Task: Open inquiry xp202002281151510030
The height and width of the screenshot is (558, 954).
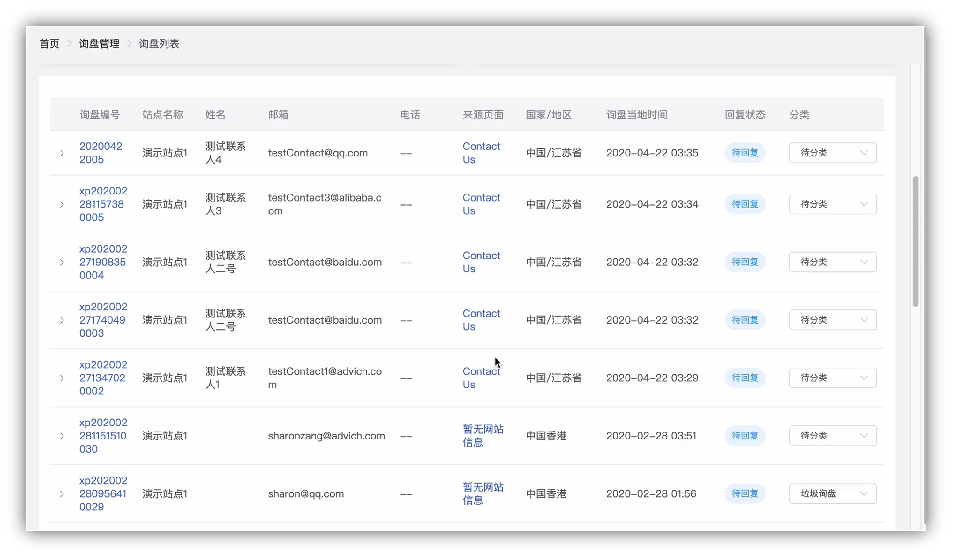Action: 103,436
